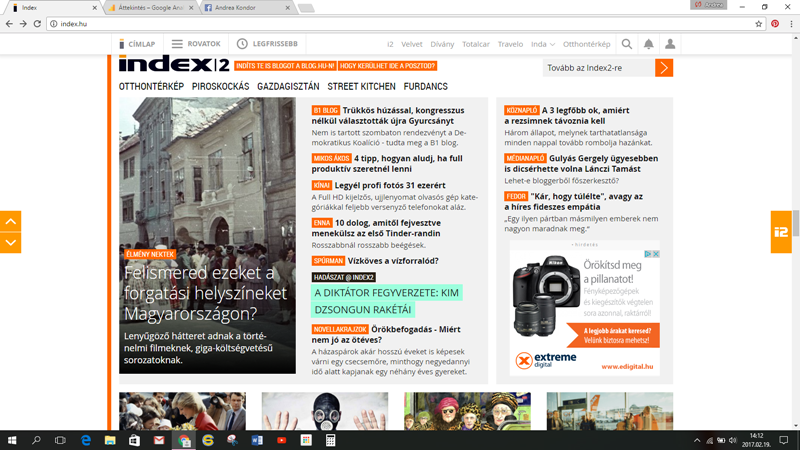The image size is (800, 450).
Task: Expand the Inda dropdown in top navigation
Action: [543, 44]
